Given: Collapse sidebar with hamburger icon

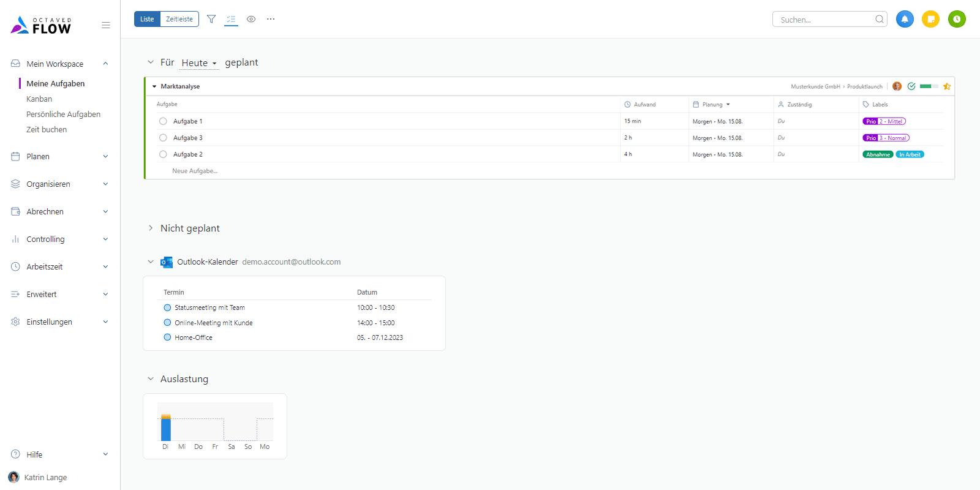Looking at the screenshot, I should [x=106, y=25].
